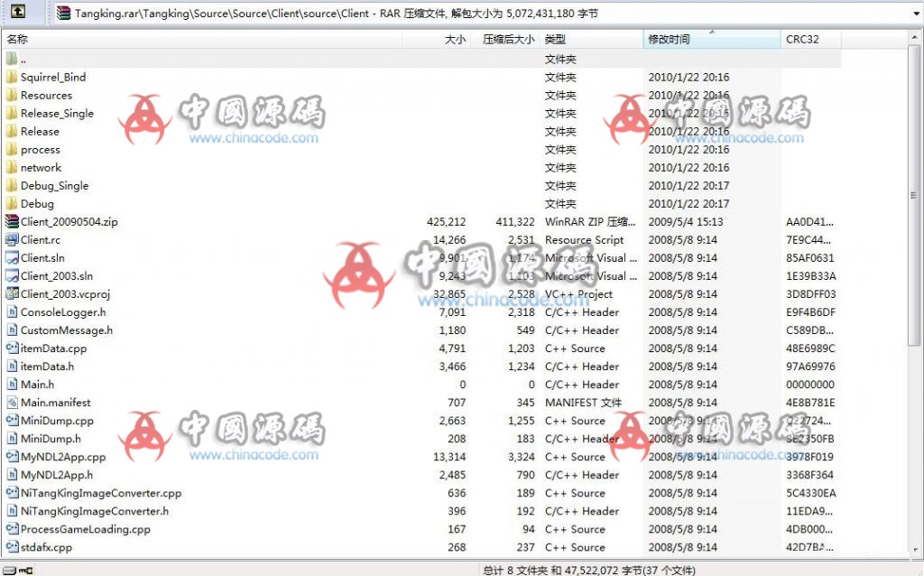Select the network folder icon
This screenshot has width=924, height=576.
[11, 167]
